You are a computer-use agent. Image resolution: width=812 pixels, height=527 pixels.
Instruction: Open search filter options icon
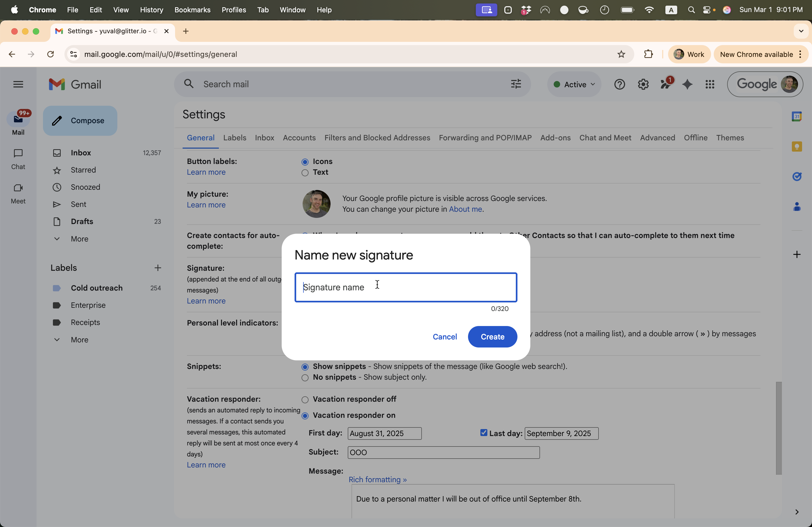(516, 84)
